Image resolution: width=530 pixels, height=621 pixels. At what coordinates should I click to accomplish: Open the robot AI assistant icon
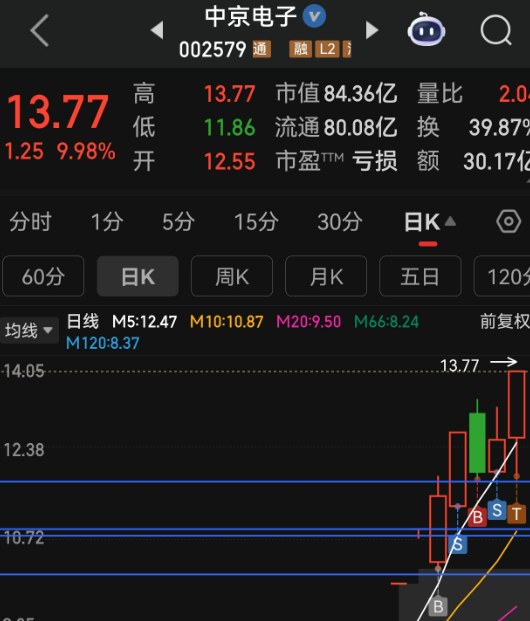[x=426, y=29]
